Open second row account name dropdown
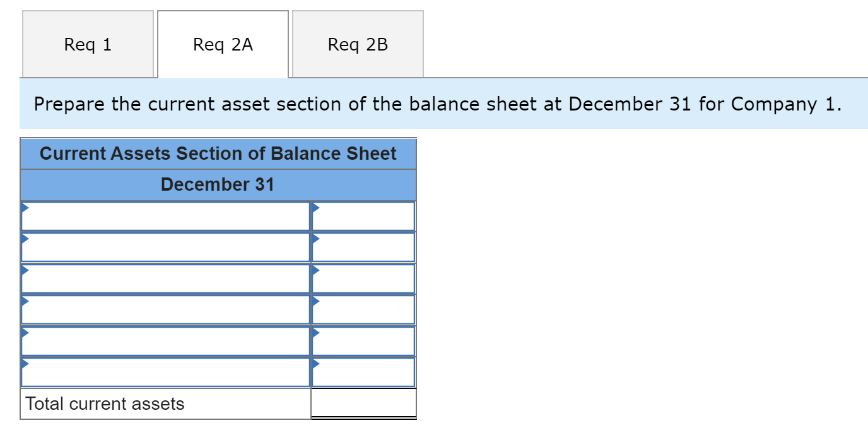Viewport: 868px width, 430px height. [x=165, y=248]
